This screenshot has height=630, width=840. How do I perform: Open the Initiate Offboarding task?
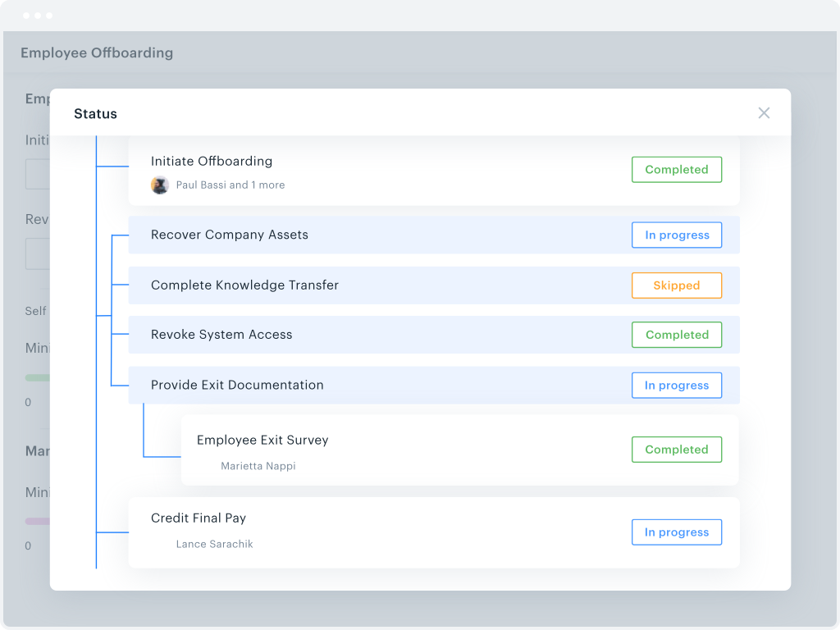tap(212, 162)
